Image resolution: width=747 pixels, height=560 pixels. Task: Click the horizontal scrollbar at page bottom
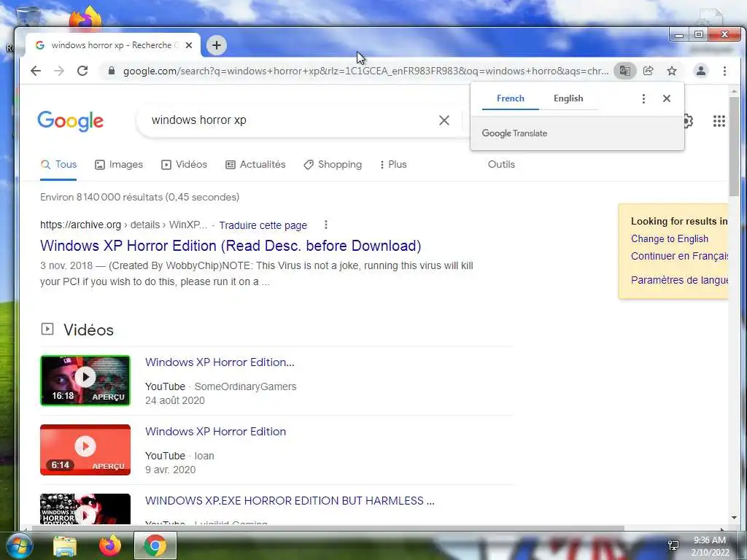click(328, 528)
